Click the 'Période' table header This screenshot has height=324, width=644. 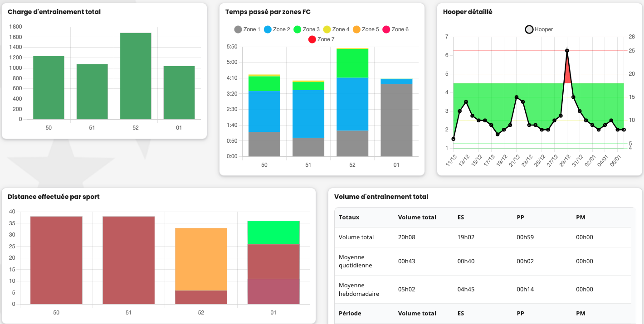coord(350,314)
